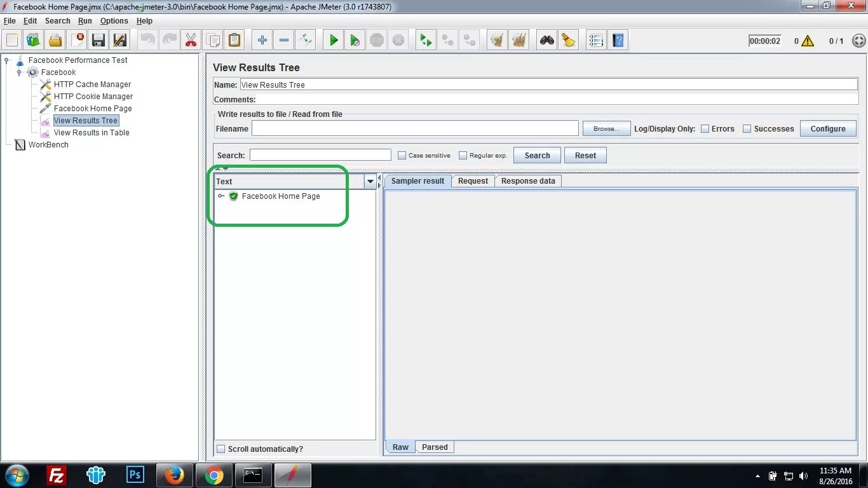Open Chrome from the taskbar

pos(214,475)
